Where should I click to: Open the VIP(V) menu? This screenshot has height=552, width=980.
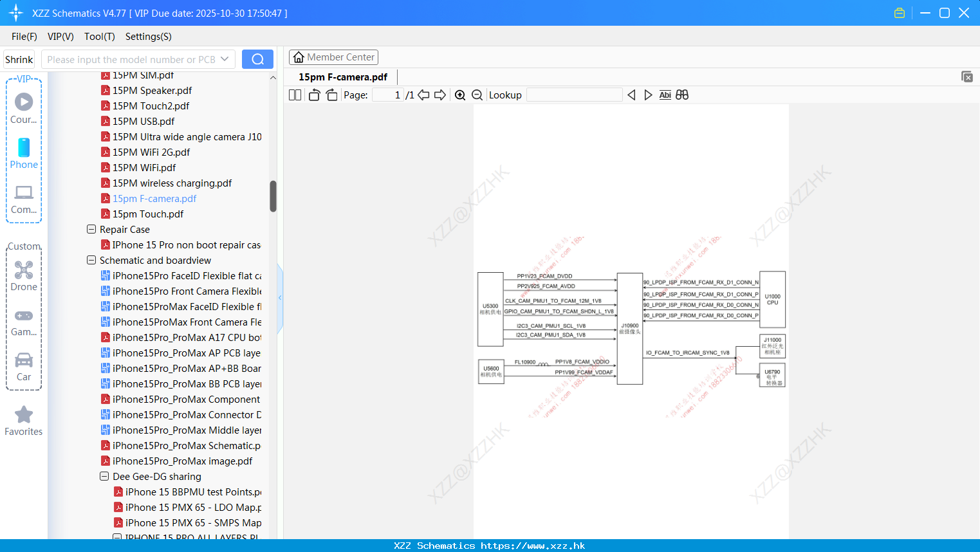point(60,37)
